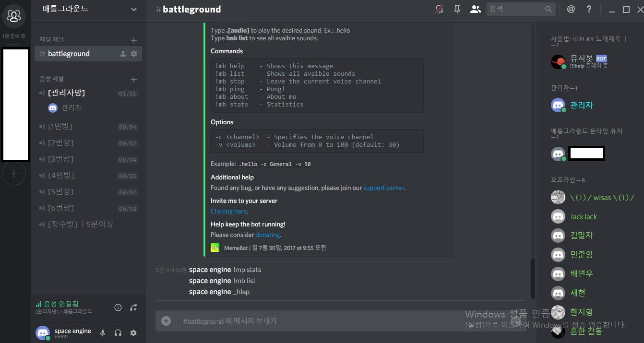Join the [3번방] voice channel
Image resolution: width=644 pixels, height=343 pixels.
[88, 159]
